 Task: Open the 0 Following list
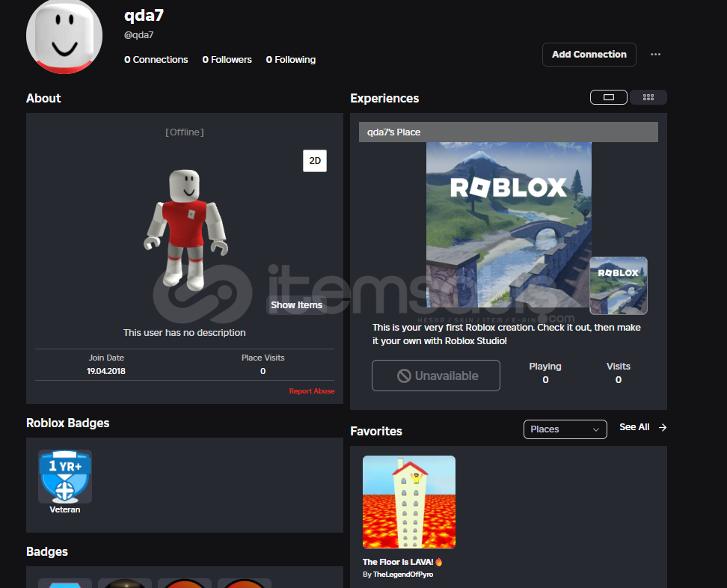tap(291, 60)
